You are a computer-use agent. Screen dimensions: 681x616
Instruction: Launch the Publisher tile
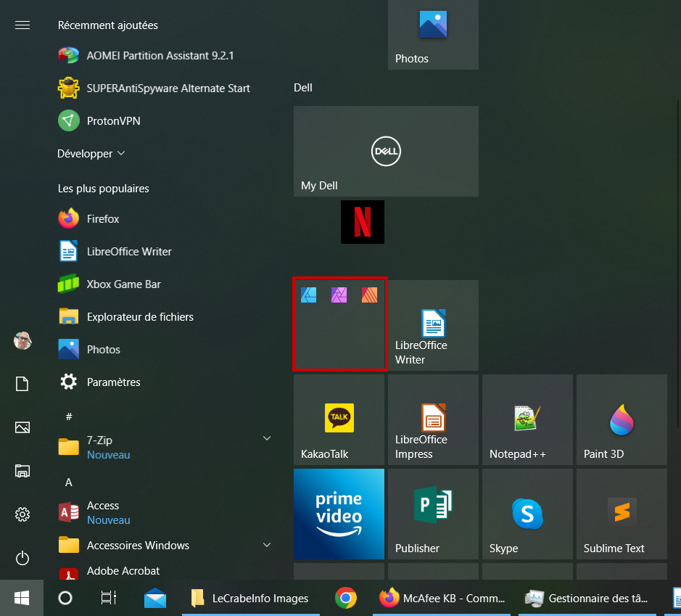(433, 514)
